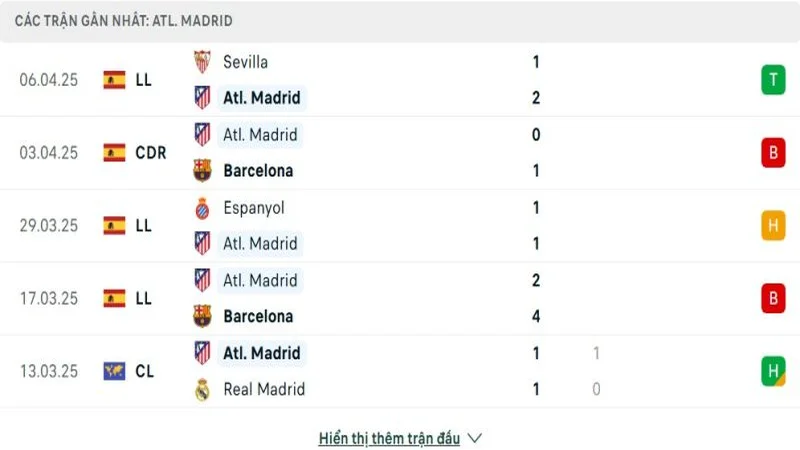Screen dimensions: 800x450
Task: Select the Các trận gần nhất: Atl. Madrid header
Action: pos(123,21)
